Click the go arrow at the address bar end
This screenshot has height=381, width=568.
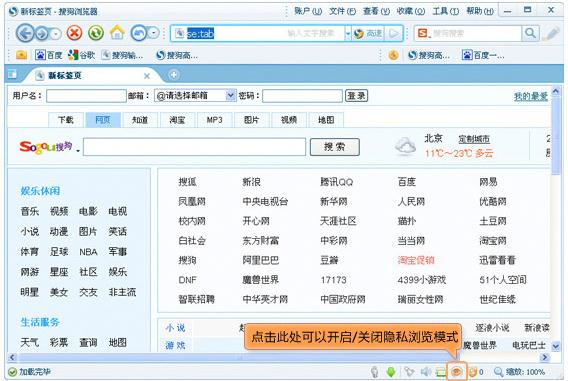(394, 34)
